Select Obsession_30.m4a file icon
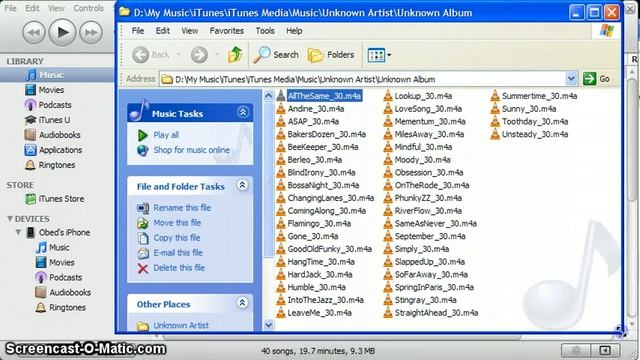Image resolution: width=640 pixels, height=360 pixels. [x=388, y=172]
